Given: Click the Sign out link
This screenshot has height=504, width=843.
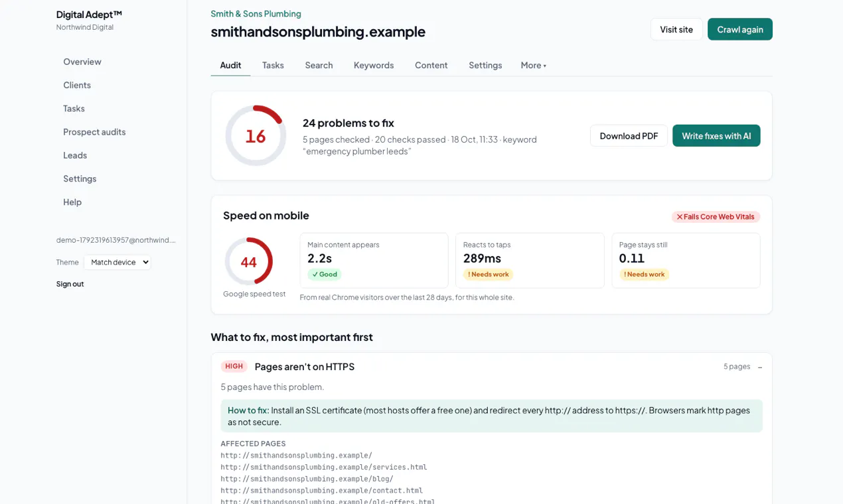Looking at the screenshot, I should [70, 284].
